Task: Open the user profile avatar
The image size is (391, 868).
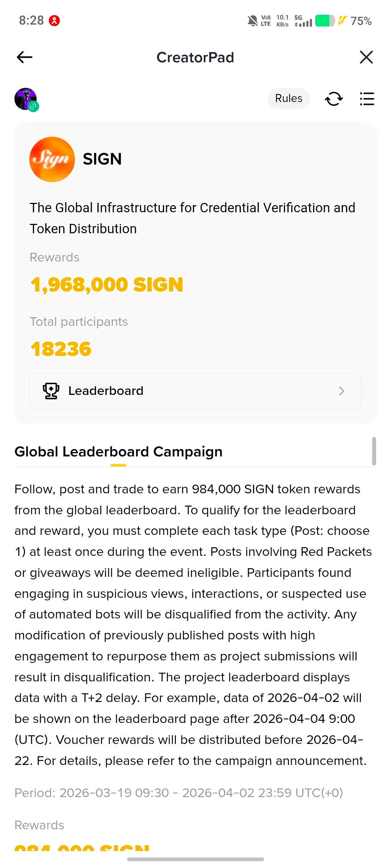Action: [x=25, y=98]
